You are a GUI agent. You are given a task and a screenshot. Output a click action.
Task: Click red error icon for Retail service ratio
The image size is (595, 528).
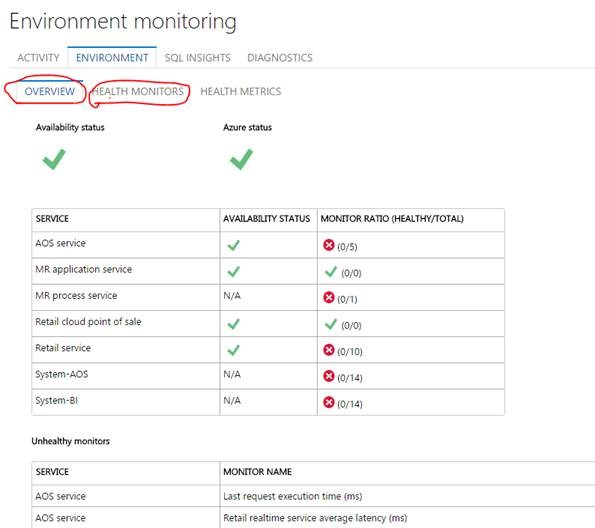pyautogui.click(x=329, y=350)
